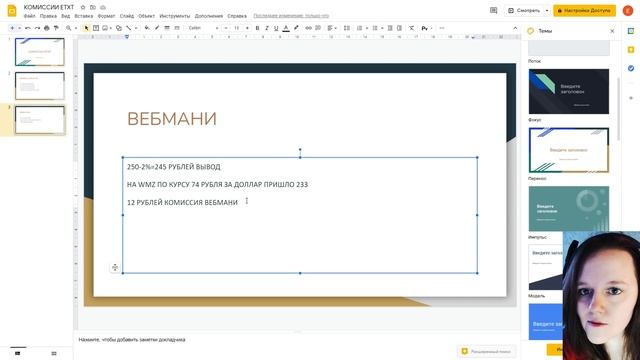This screenshot has height=360, width=640.
Task: Close the Темы themes panel
Action: (612, 31)
